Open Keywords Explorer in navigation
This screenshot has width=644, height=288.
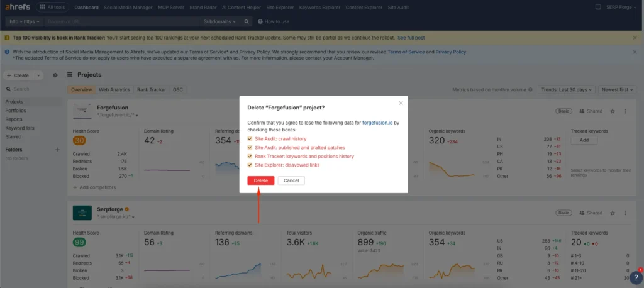coord(319,8)
